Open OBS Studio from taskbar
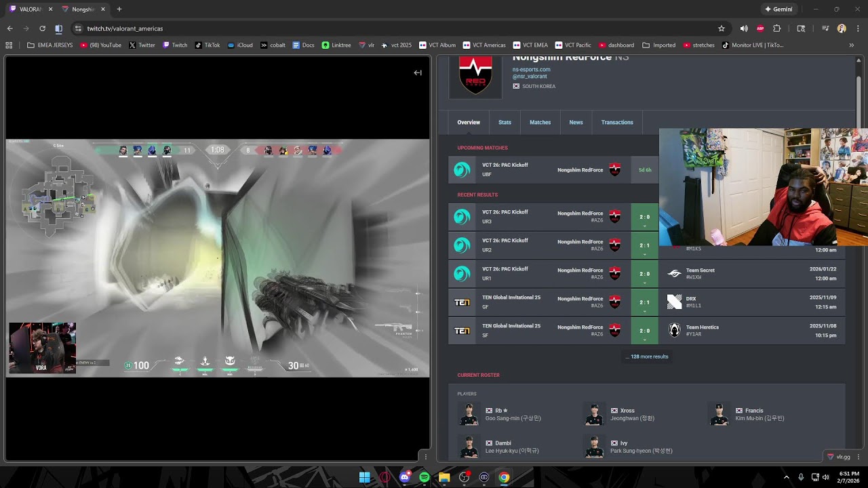 (x=465, y=477)
